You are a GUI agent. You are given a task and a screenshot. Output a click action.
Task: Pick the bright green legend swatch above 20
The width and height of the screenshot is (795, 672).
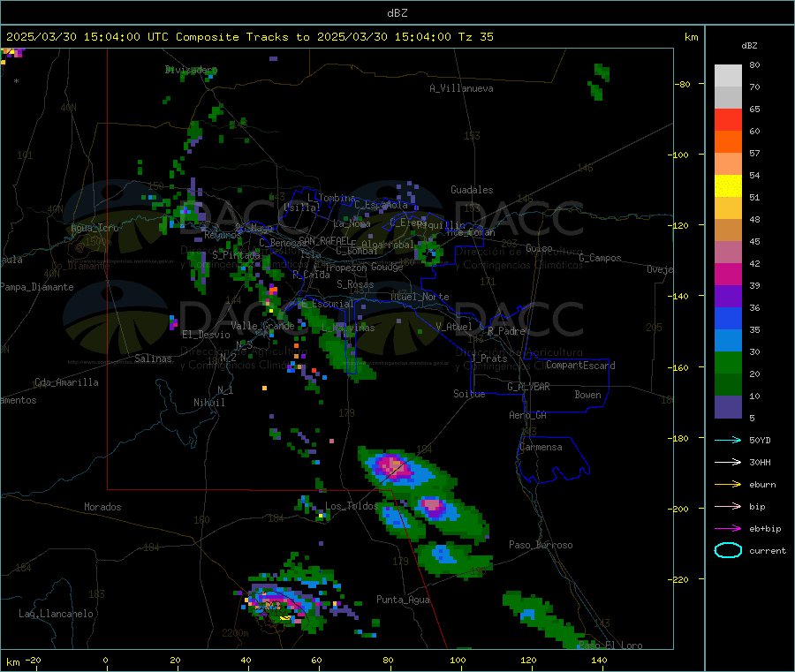(x=728, y=362)
